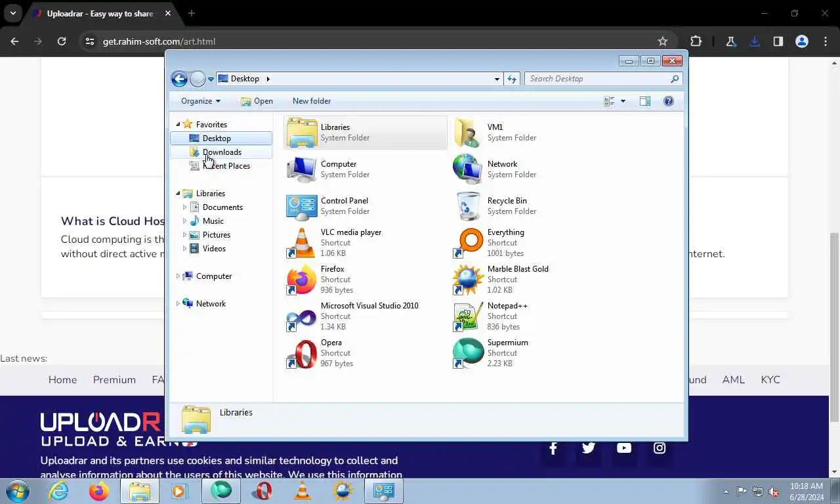Viewport: 840px width, 504px height.
Task: Select Pictures library in navigation pane
Action: point(217,235)
